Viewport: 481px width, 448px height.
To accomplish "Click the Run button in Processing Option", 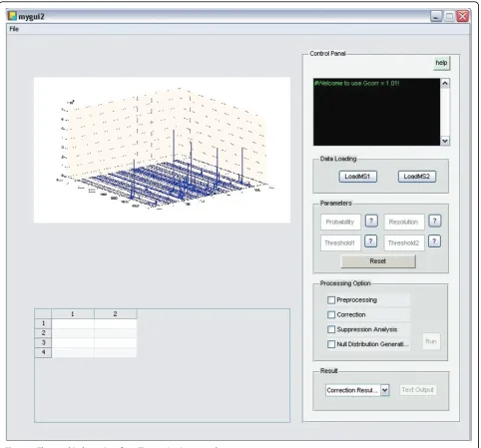I will coord(431,341).
